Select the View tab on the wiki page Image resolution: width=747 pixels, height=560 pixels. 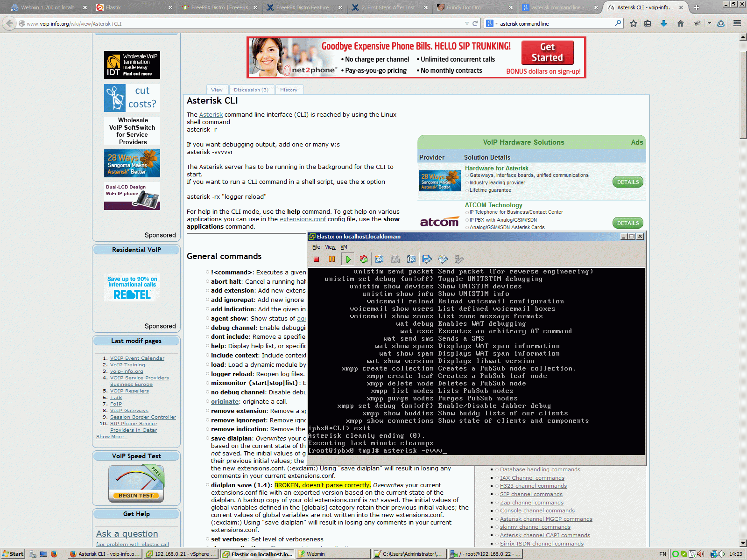(217, 90)
